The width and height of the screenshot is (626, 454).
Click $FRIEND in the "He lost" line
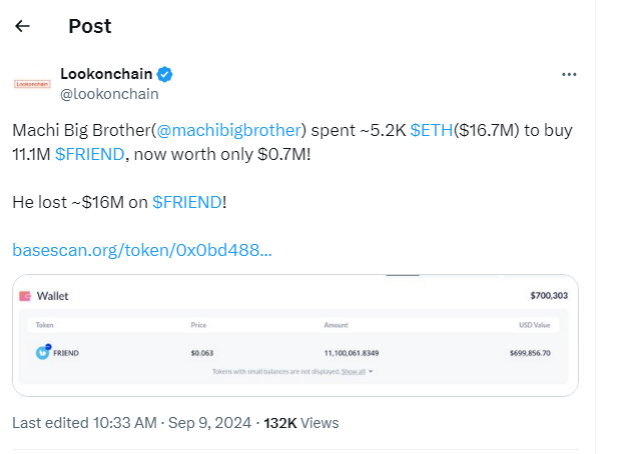point(187,202)
